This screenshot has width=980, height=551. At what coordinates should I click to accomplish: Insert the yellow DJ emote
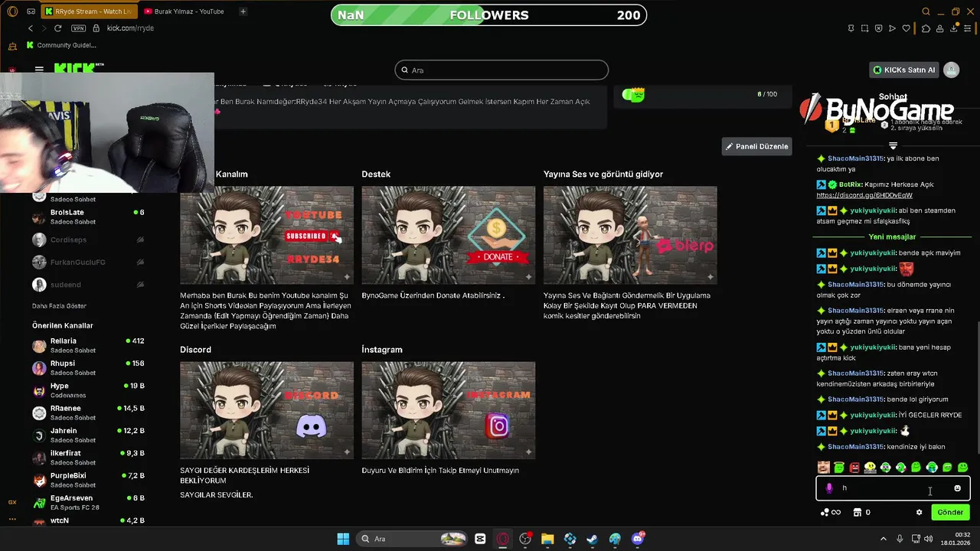coord(870,467)
